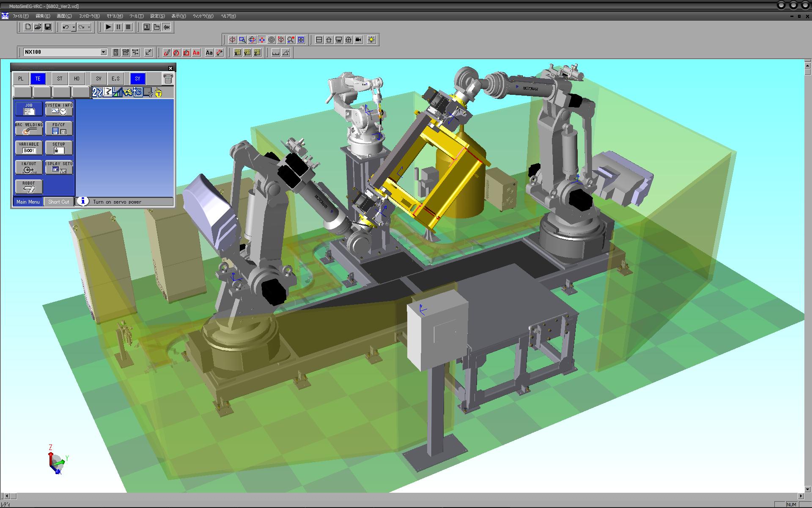Close the virtual pendant window
Image resolution: width=812 pixels, height=508 pixels.
coord(170,68)
